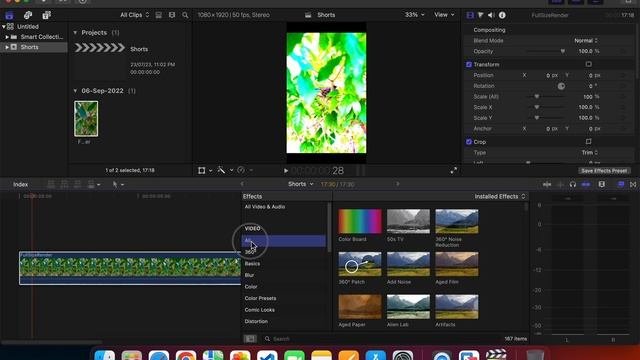640x360 pixels.
Task: Click the Scale (All) slider handle
Action: tap(537, 97)
